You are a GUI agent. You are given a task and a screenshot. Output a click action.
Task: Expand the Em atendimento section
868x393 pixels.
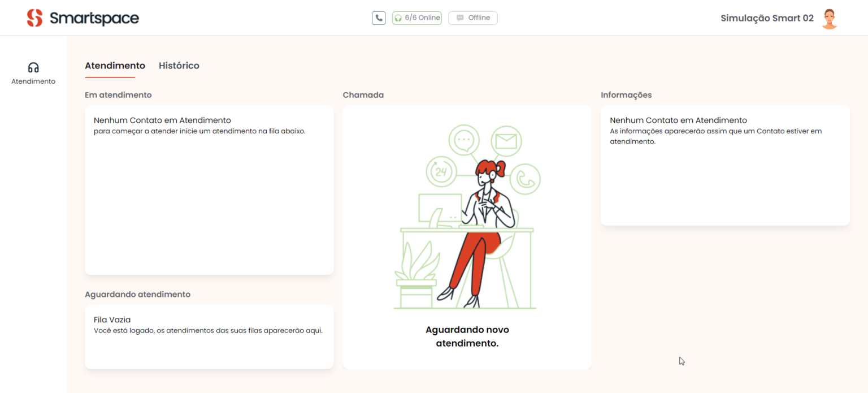(118, 94)
